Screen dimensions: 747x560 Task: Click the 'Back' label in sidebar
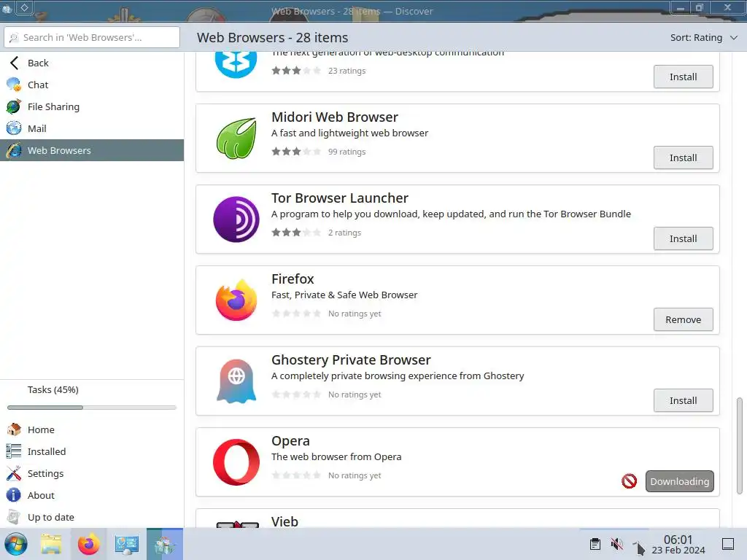point(38,63)
